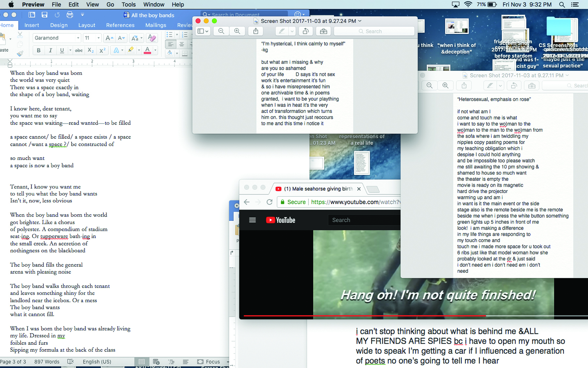The image size is (588, 368).
Task: Apply the red font color
Action: (x=147, y=50)
